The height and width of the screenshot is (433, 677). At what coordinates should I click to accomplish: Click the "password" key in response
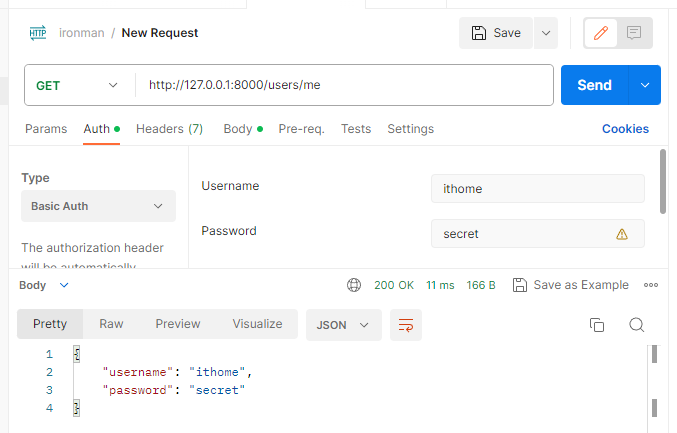[137, 390]
